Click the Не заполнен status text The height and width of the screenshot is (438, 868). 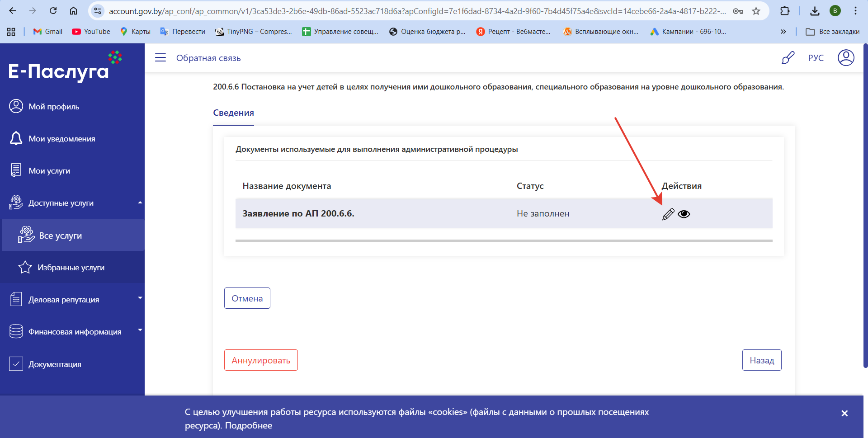(x=543, y=213)
